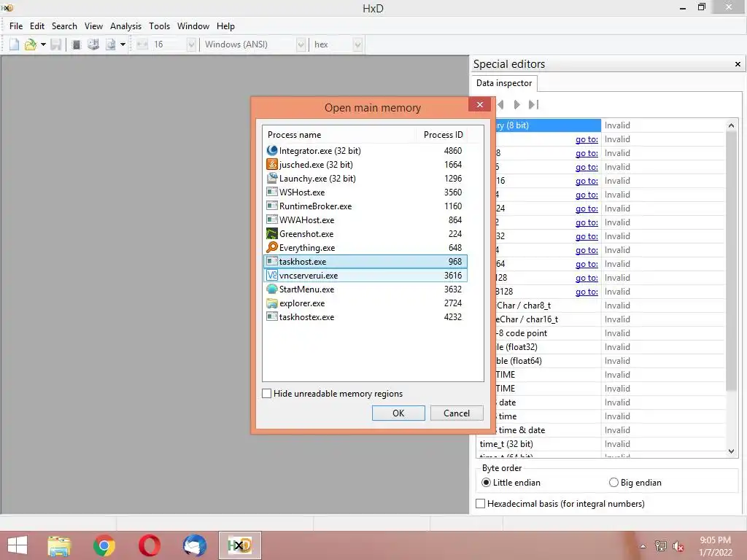Open the Window menu

[x=193, y=26]
